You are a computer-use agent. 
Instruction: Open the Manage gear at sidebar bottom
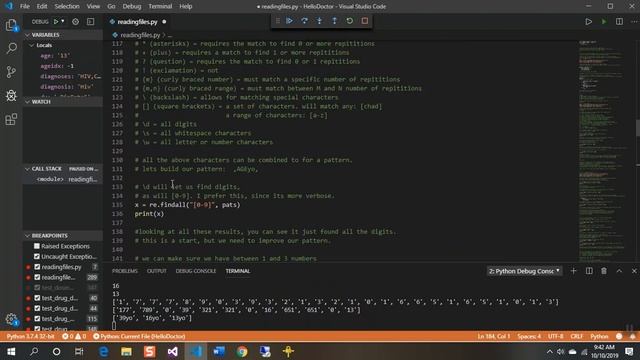11,319
